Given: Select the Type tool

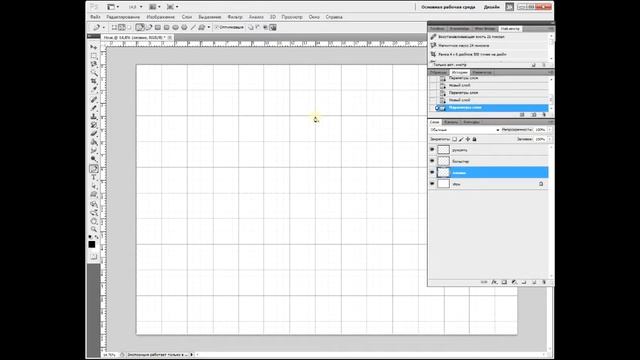Looking at the screenshot, I should (x=94, y=178).
